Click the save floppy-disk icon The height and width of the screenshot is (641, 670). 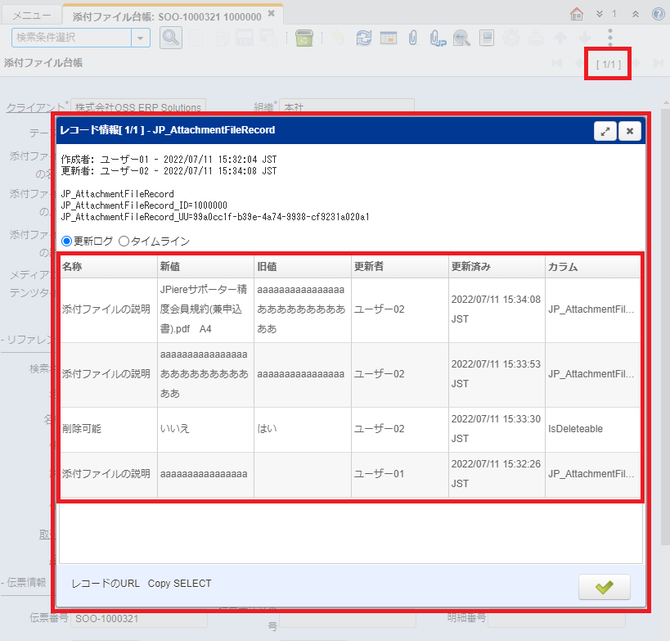[245, 38]
